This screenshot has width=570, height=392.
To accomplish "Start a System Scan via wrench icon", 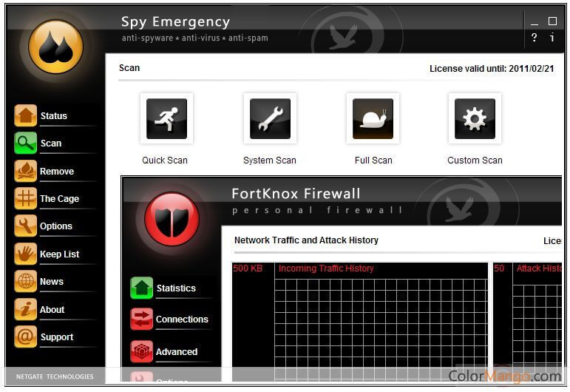I will coord(270,118).
